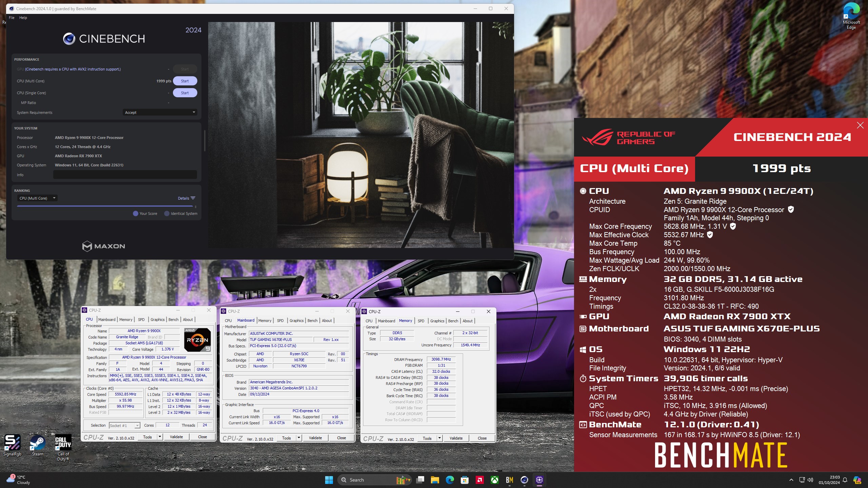Image resolution: width=868 pixels, height=488 pixels.
Task: Click the shield icon next to the CPUID value
Action: (791, 209)
